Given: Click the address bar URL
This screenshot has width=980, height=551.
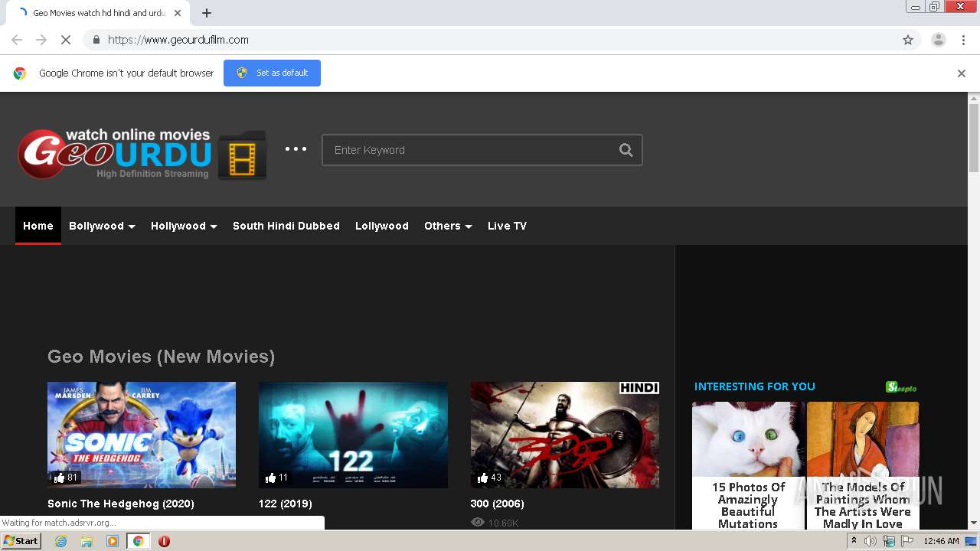Looking at the screenshot, I should [x=178, y=40].
